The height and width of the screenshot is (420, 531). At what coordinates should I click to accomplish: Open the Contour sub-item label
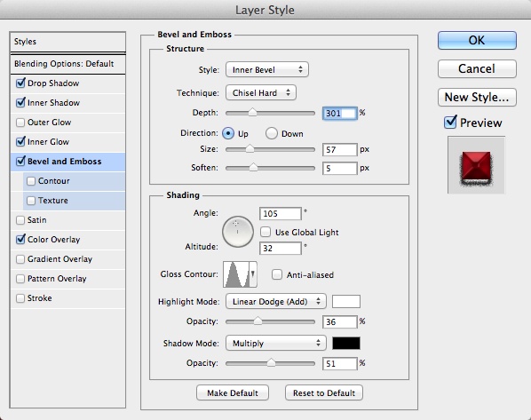point(54,181)
